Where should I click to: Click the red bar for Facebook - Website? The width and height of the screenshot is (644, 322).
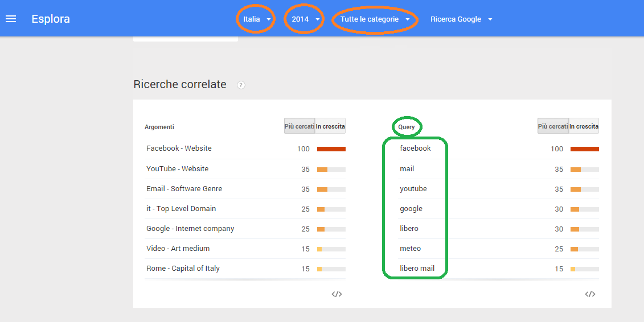[x=331, y=149]
